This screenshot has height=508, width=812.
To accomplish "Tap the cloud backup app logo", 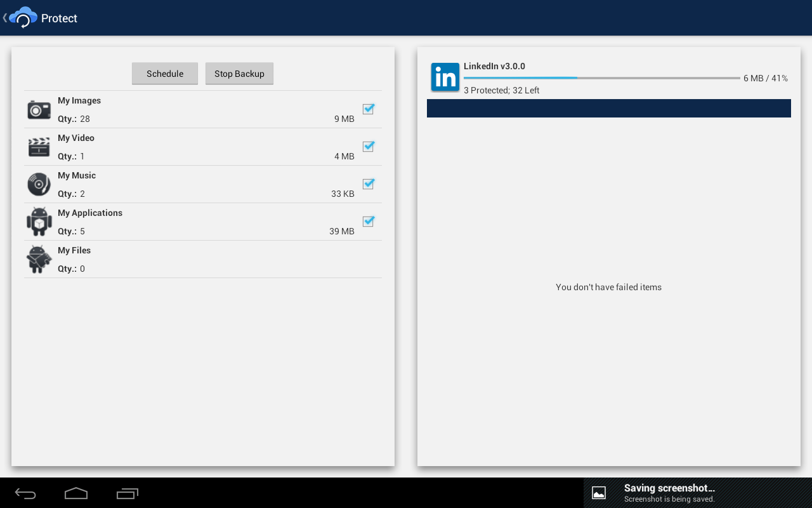I will tap(23, 18).
